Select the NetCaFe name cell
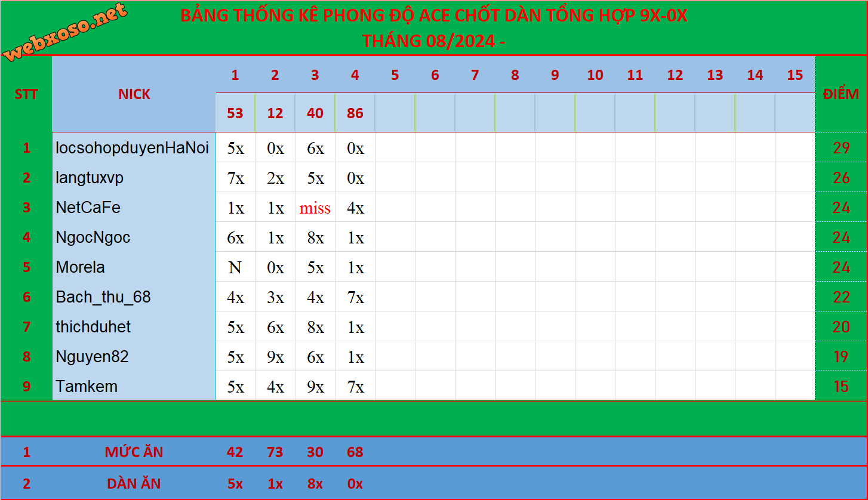The width and height of the screenshot is (868, 500). [134, 207]
